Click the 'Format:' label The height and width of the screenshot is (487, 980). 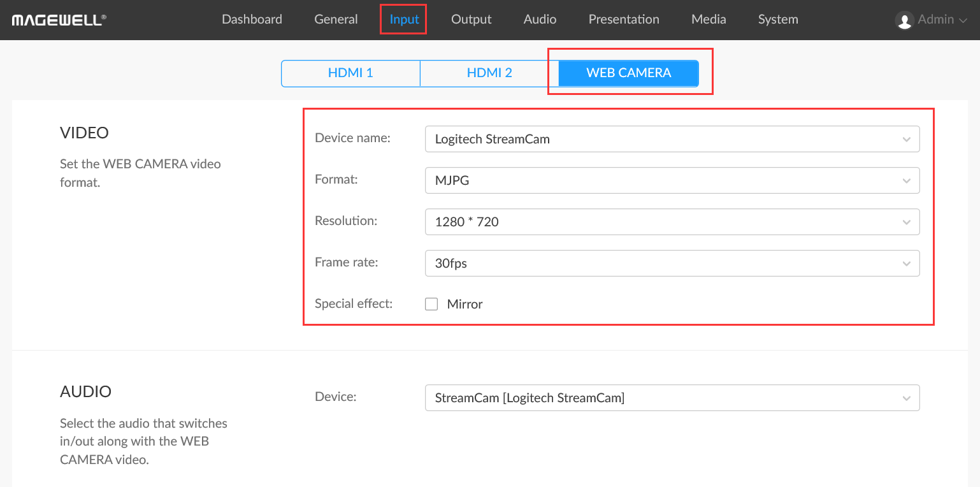[336, 179]
